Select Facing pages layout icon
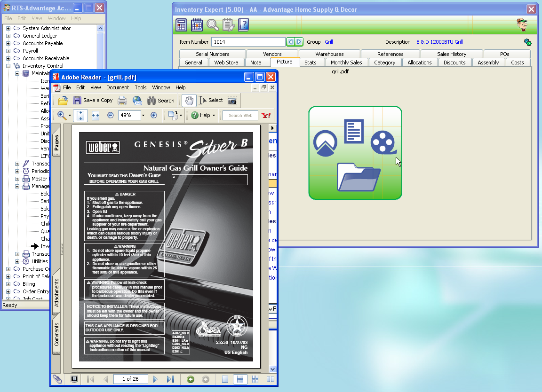 coord(271,379)
